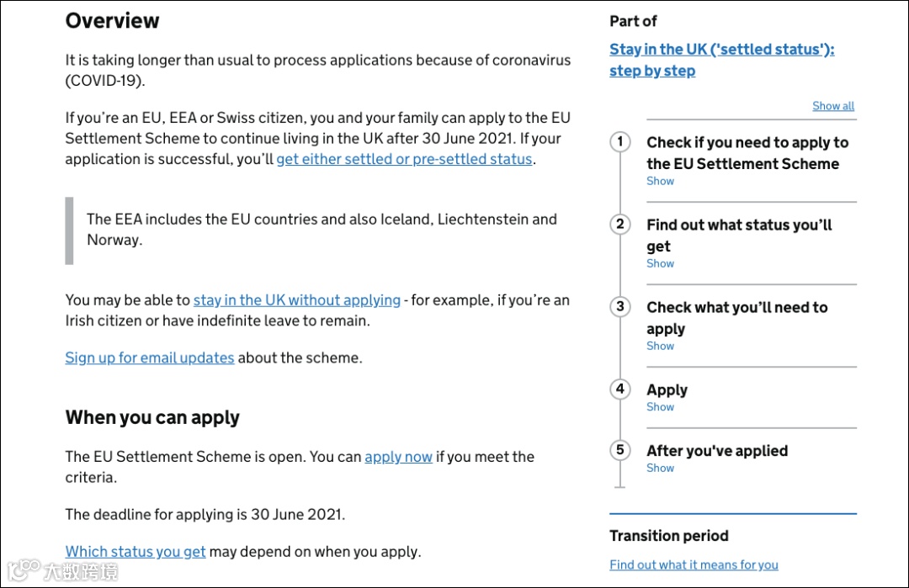Open 'get either settled or pre-settled status' link
Screen dimensions: 909x588
(x=404, y=159)
